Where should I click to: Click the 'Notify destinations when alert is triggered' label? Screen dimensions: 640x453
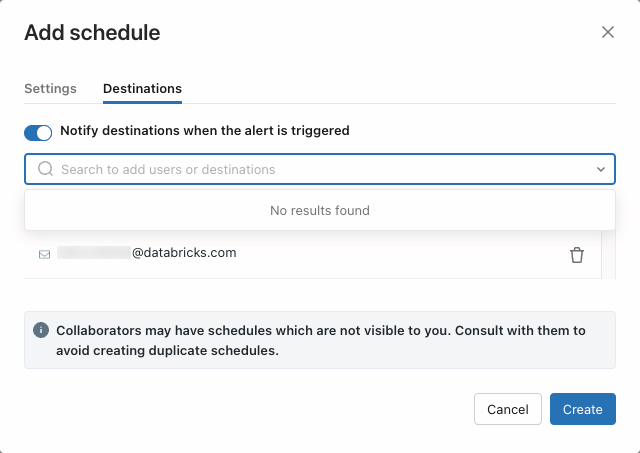tap(205, 130)
